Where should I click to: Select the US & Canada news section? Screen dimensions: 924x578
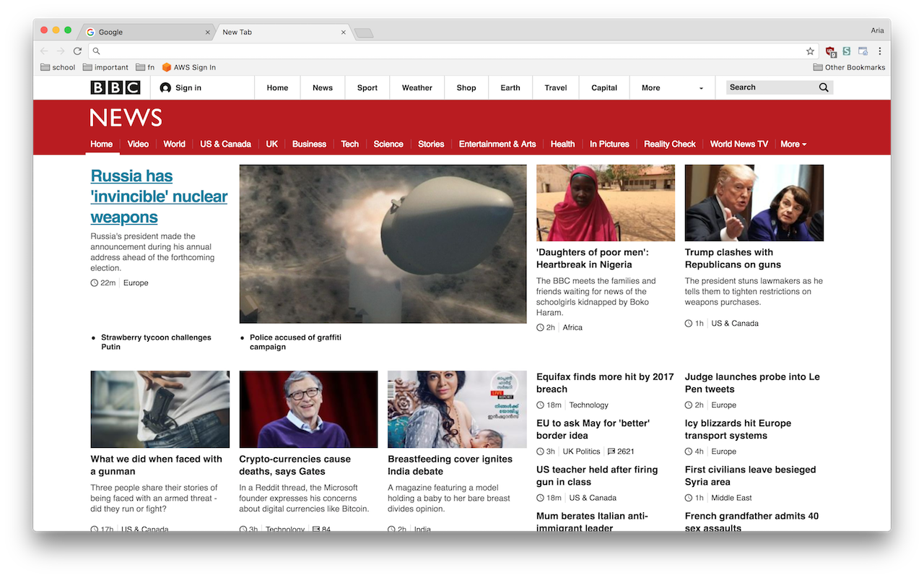225,144
